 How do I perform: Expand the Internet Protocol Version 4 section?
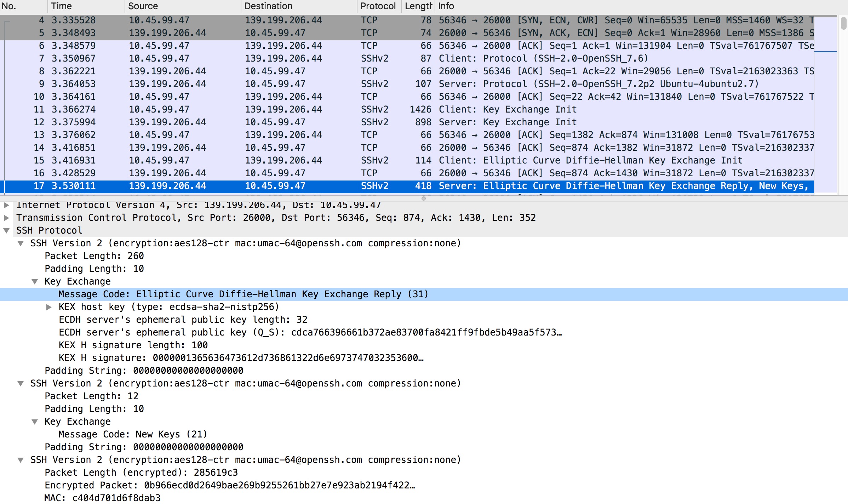[x=6, y=205]
